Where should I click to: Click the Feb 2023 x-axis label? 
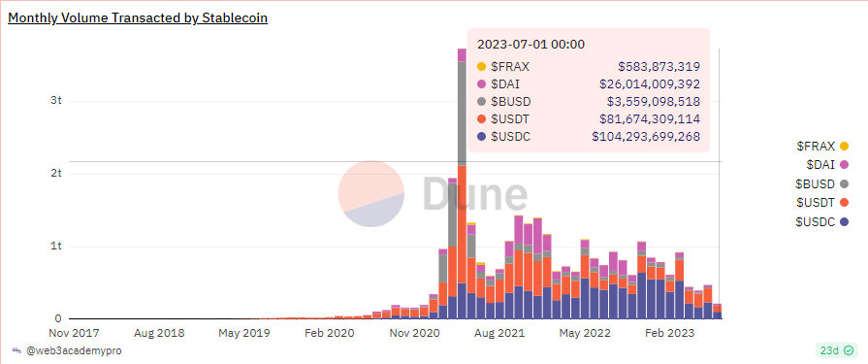[671, 333]
